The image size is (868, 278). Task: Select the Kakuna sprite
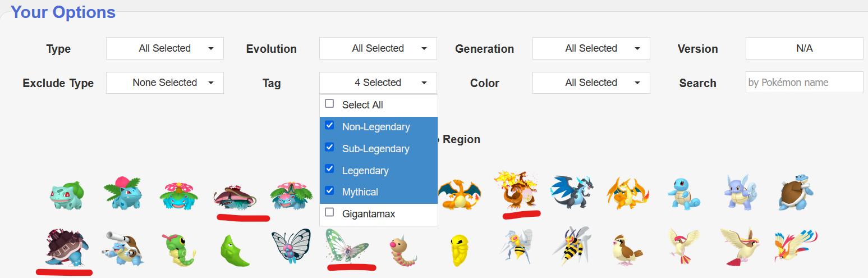pyautogui.click(x=459, y=250)
